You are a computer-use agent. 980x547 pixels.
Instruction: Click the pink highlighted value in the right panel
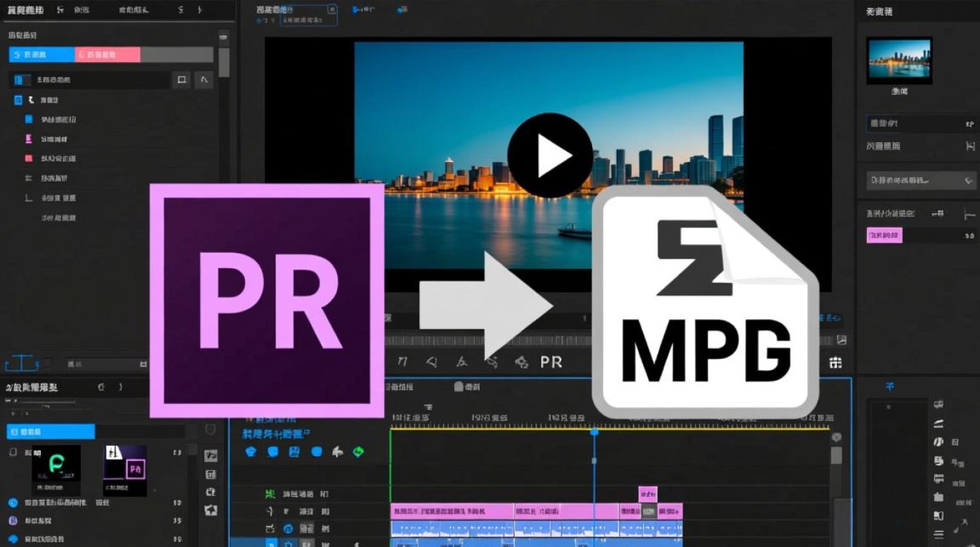(x=884, y=236)
